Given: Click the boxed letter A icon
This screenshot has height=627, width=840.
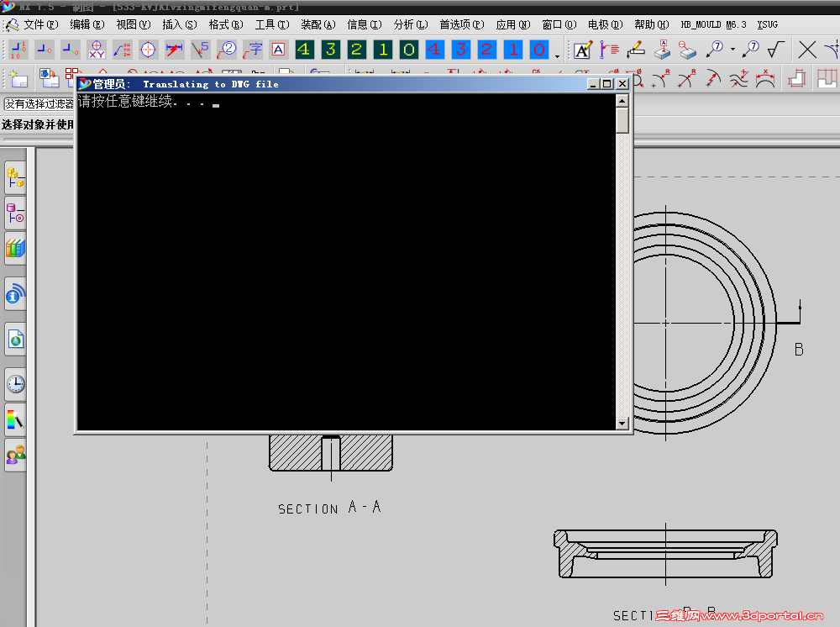Looking at the screenshot, I should pos(278,50).
